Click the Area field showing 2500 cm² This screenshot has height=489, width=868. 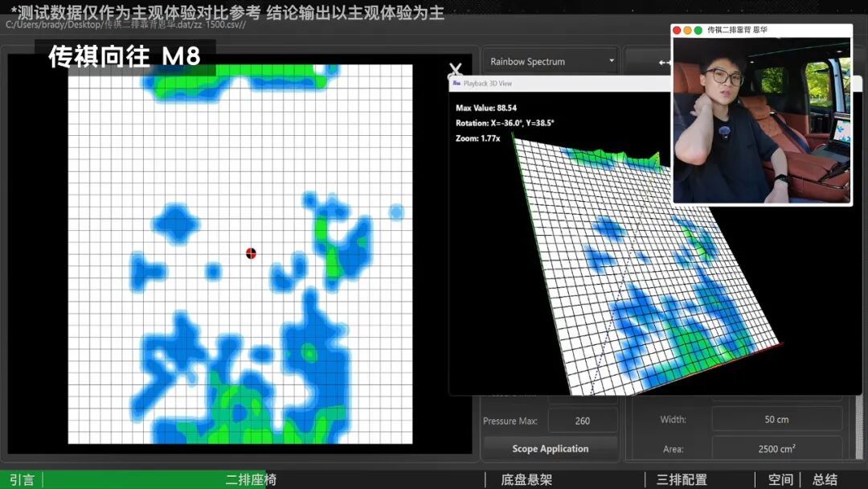[x=776, y=449]
